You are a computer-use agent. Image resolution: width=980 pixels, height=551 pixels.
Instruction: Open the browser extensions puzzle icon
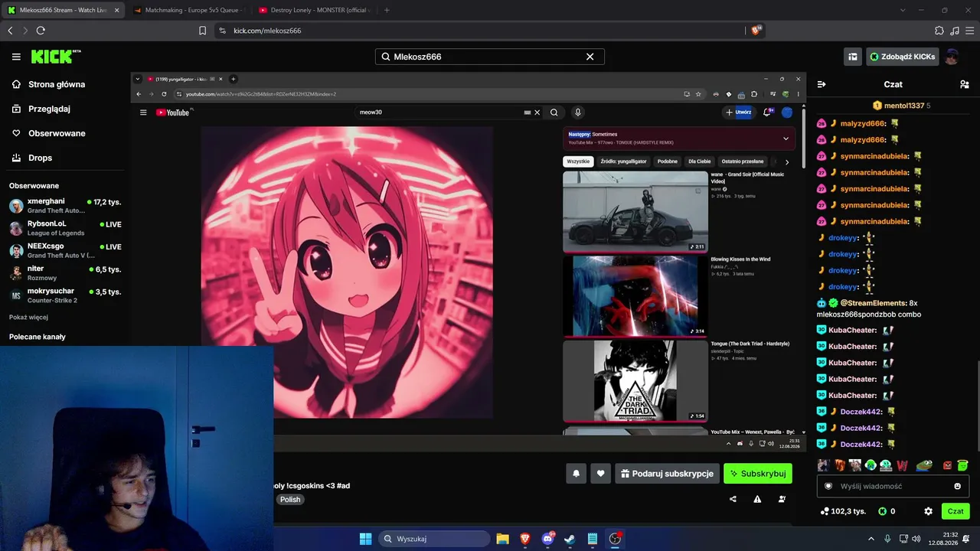click(939, 31)
